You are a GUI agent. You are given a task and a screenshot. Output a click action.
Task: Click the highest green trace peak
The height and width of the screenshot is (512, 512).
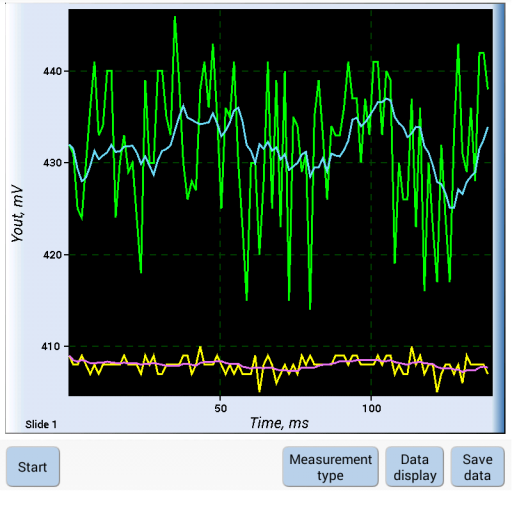175,17
